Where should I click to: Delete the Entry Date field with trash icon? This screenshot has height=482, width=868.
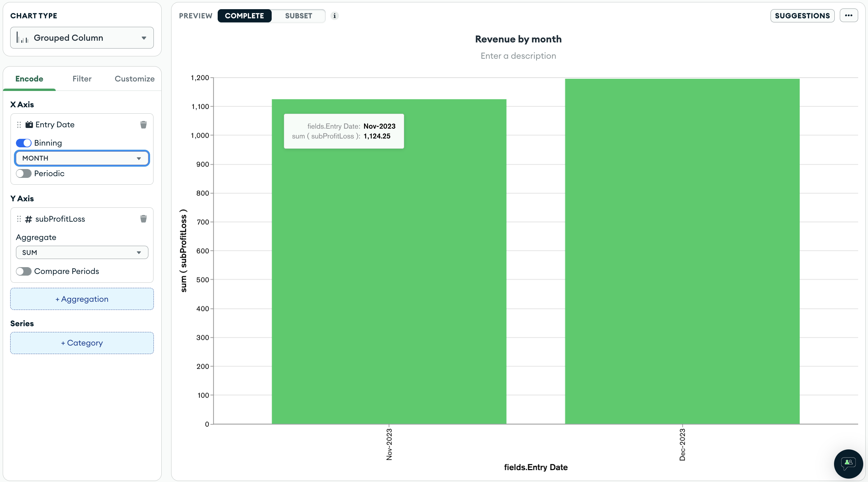(x=143, y=125)
